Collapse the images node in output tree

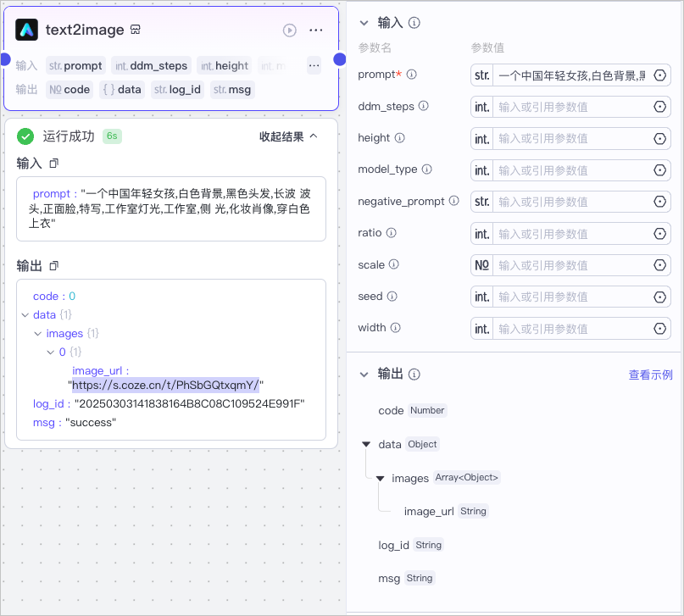coord(38,334)
